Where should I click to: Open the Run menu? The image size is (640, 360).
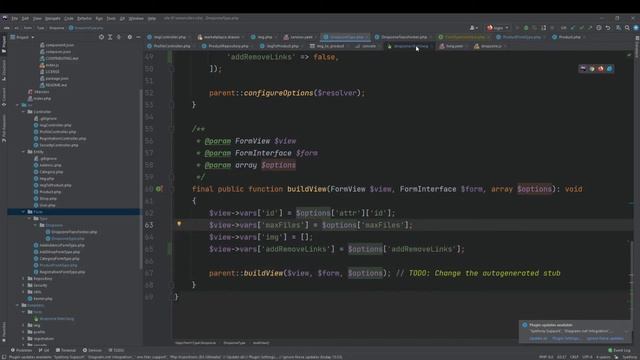pyautogui.click(x=99, y=18)
